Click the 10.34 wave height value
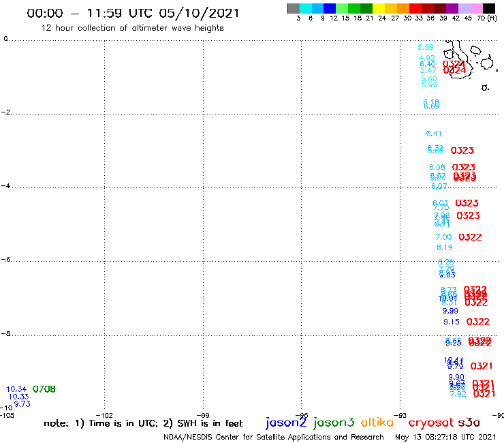 click(16, 389)
